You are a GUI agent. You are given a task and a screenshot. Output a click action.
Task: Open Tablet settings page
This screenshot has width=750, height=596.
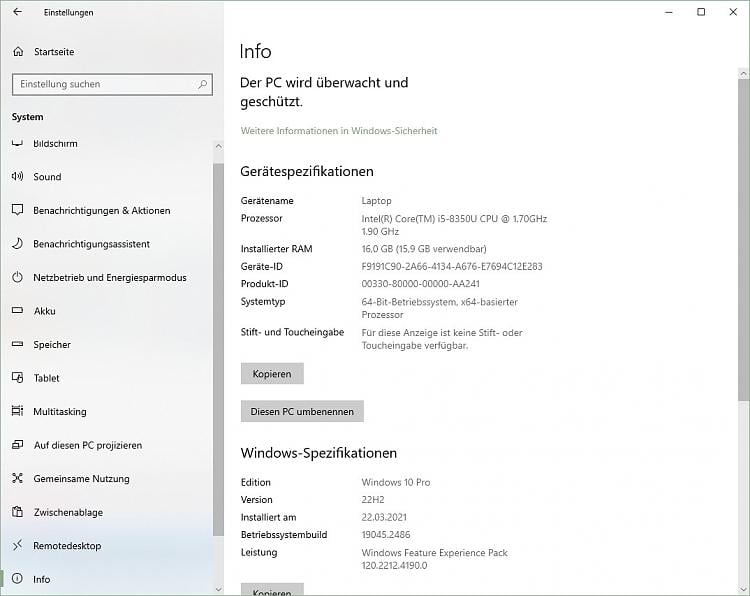(x=46, y=378)
